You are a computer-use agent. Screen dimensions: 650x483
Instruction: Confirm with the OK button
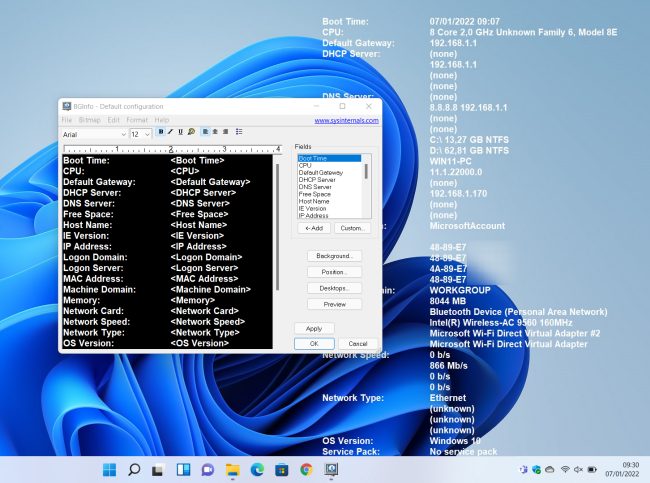tap(314, 344)
